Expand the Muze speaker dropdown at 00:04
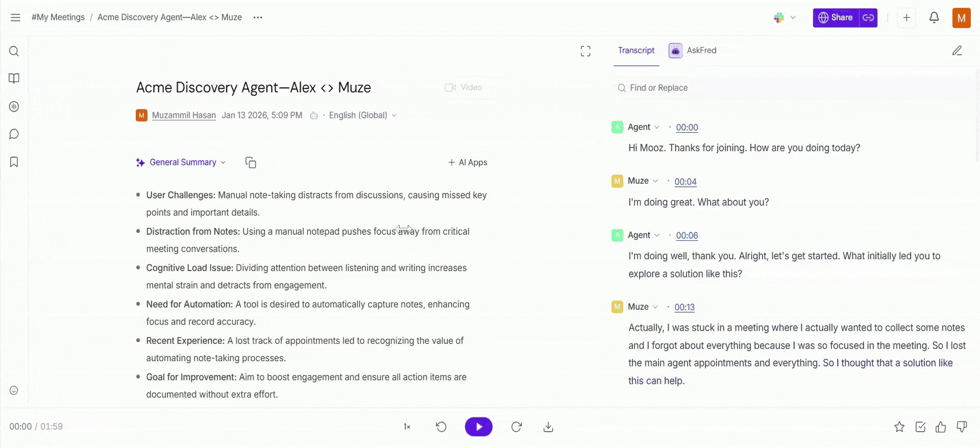The image size is (980, 448). (655, 181)
